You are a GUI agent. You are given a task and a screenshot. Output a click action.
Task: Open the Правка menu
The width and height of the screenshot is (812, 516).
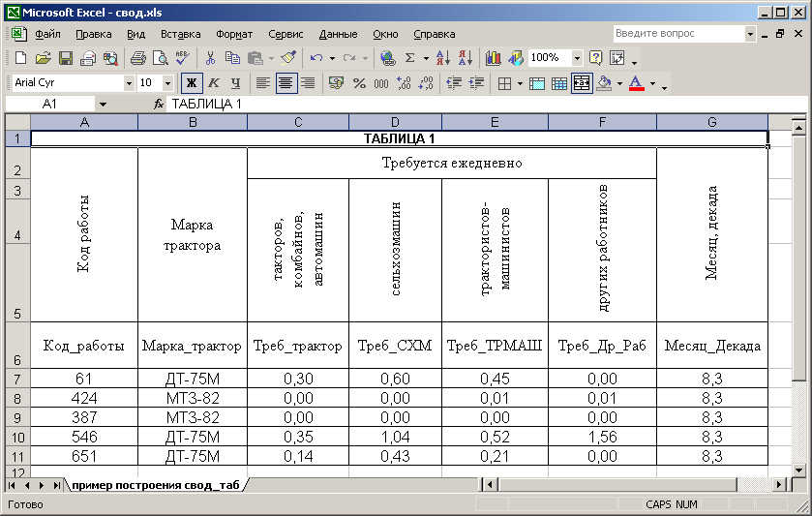[x=93, y=34]
